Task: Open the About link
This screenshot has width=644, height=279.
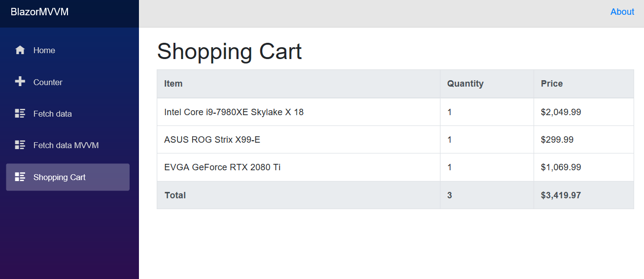Action: tap(622, 12)
